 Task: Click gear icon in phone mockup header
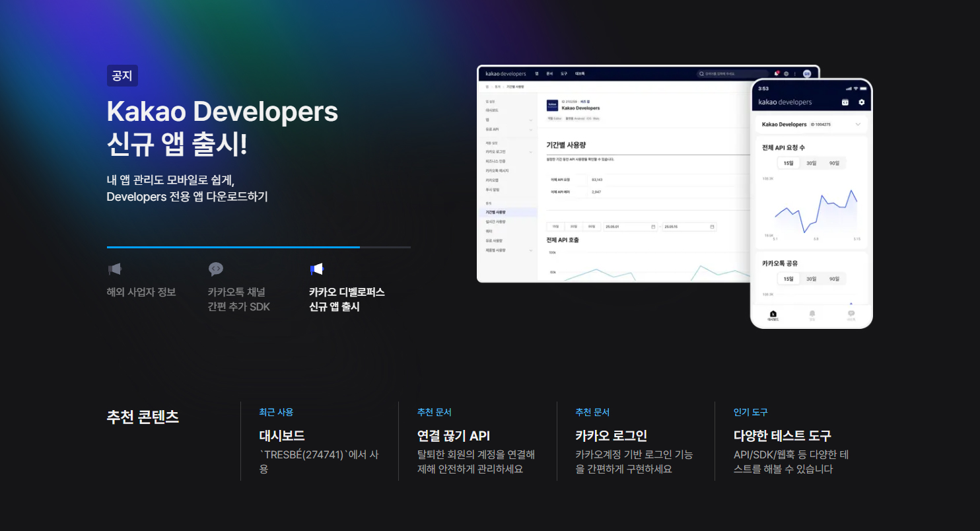pos(861,102)
